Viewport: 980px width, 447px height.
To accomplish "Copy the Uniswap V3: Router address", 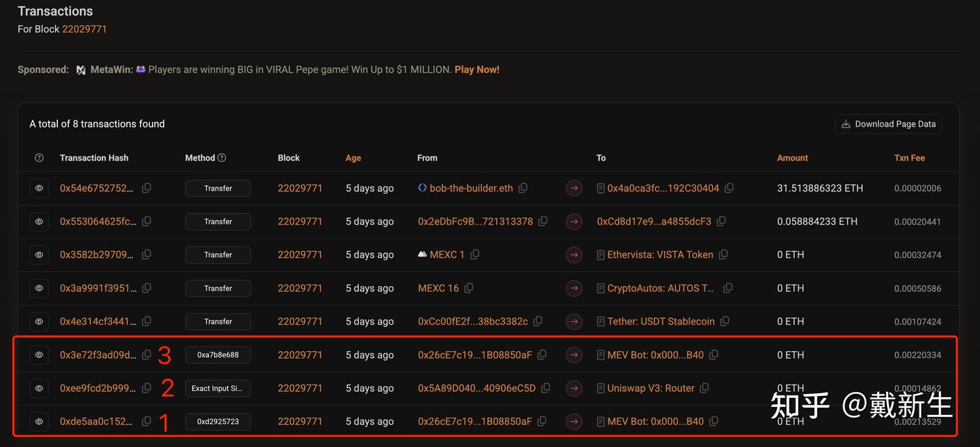I will [x=704, y=388].
